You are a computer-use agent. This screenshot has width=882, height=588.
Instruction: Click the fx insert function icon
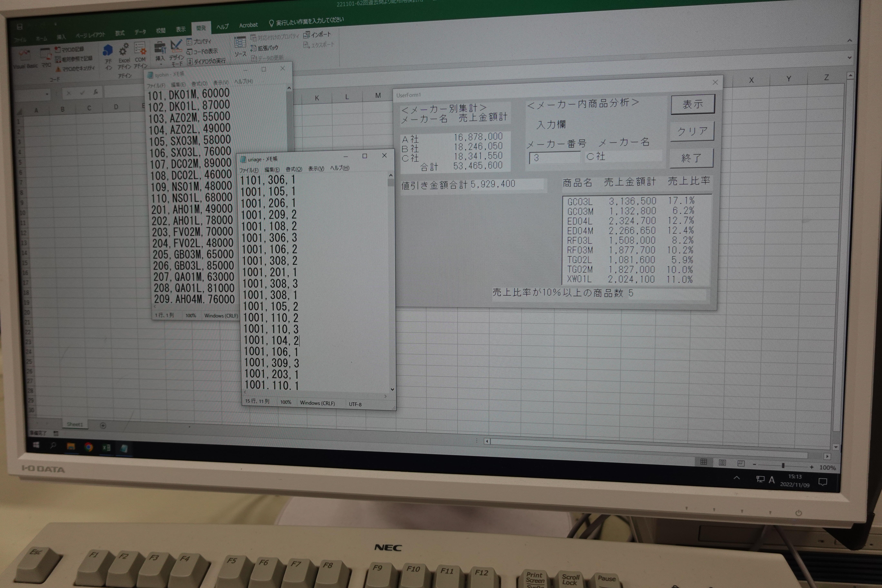click(x=96, y=92)
